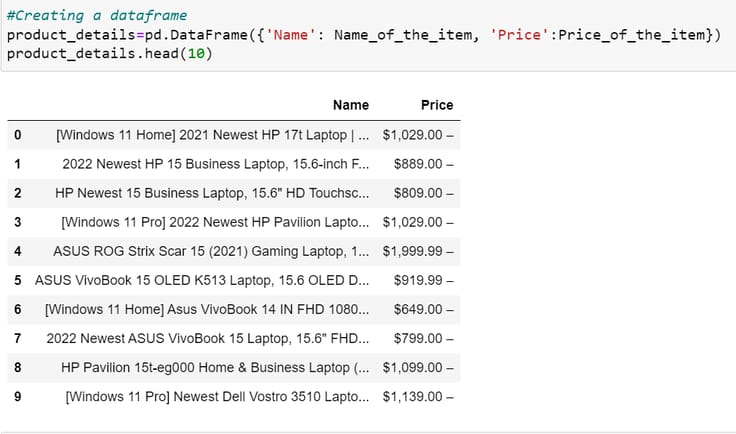This screenshot has height=434, width=736.
Task: Select row index 9 label
Action: [17, 397]
